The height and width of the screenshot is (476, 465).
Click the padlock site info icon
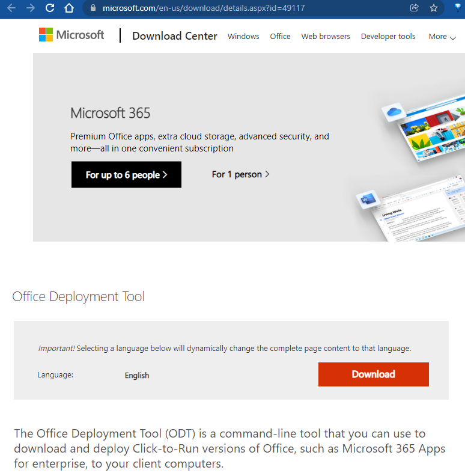93,8
